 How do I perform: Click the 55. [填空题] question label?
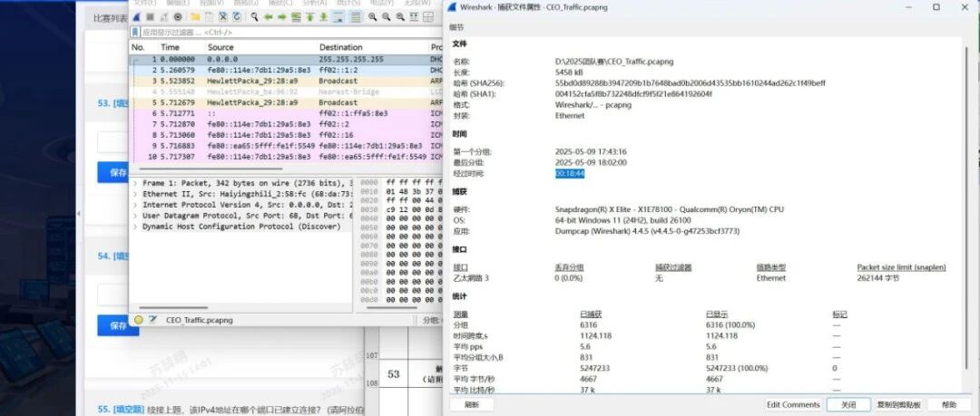coord(120,409)
